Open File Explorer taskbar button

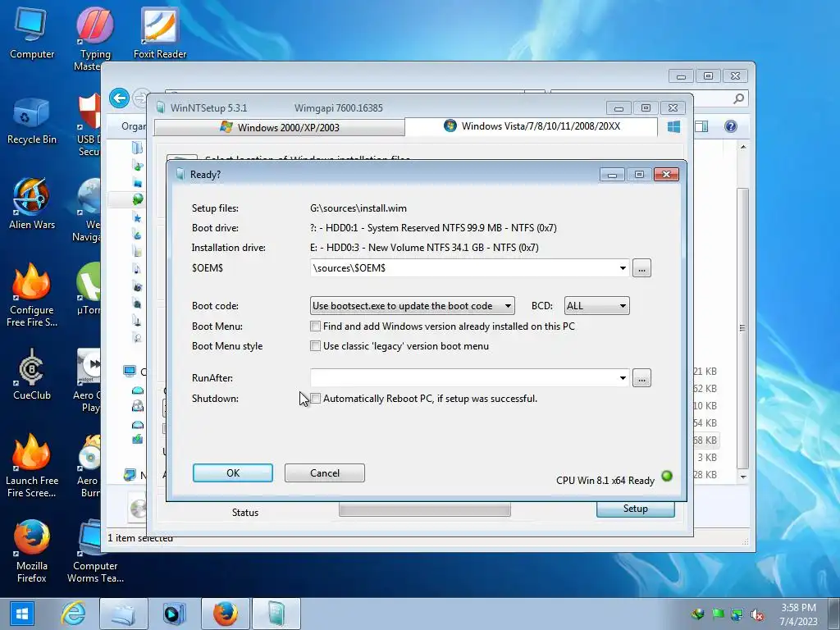[x=123, y=614]
